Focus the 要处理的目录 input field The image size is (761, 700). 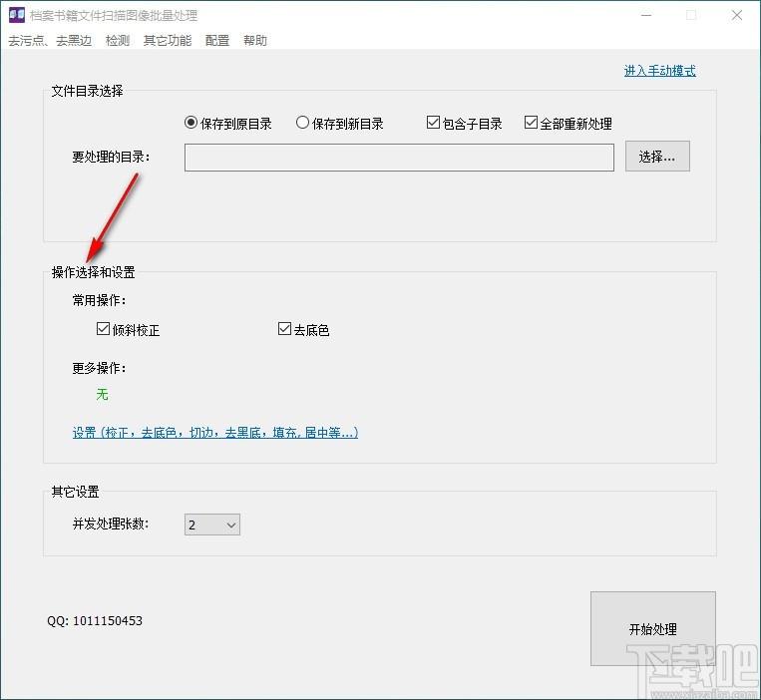click(x=399, y=158)
